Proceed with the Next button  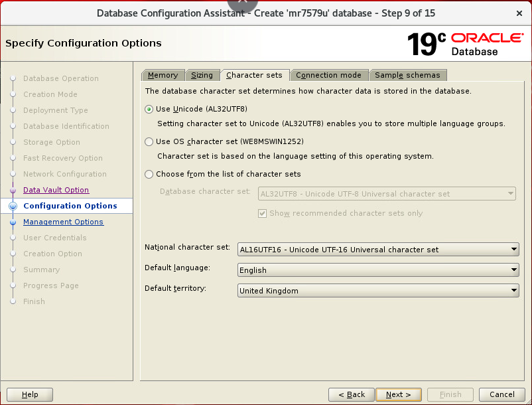399,394
